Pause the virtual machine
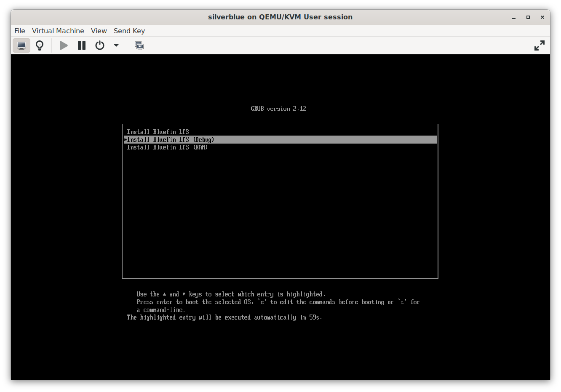This screenshot has height=392, width=561. (x=82, y=45)
